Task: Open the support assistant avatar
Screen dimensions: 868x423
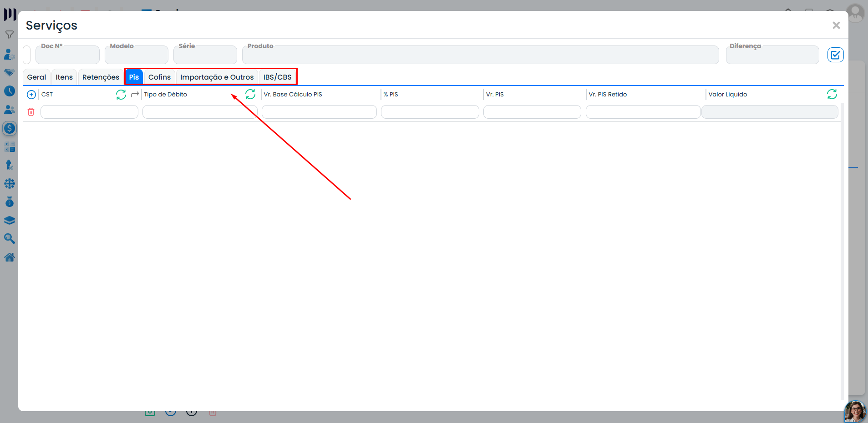Action: point(855,411)
